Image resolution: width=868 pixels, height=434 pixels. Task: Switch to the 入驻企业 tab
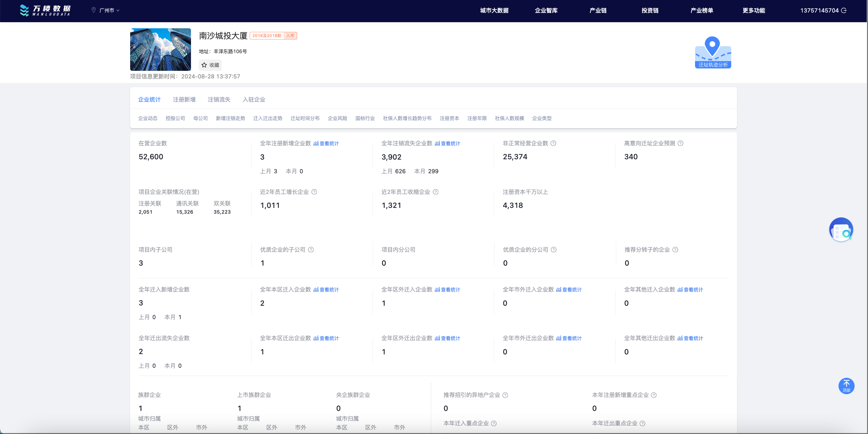pyautogui.click(x=254, y=100)
